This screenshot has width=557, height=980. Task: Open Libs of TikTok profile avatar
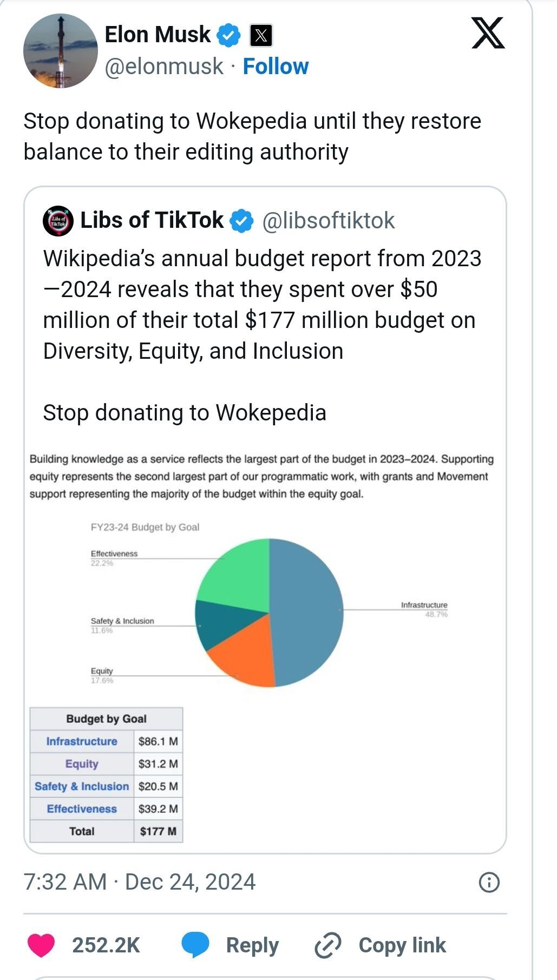point(58,221)
